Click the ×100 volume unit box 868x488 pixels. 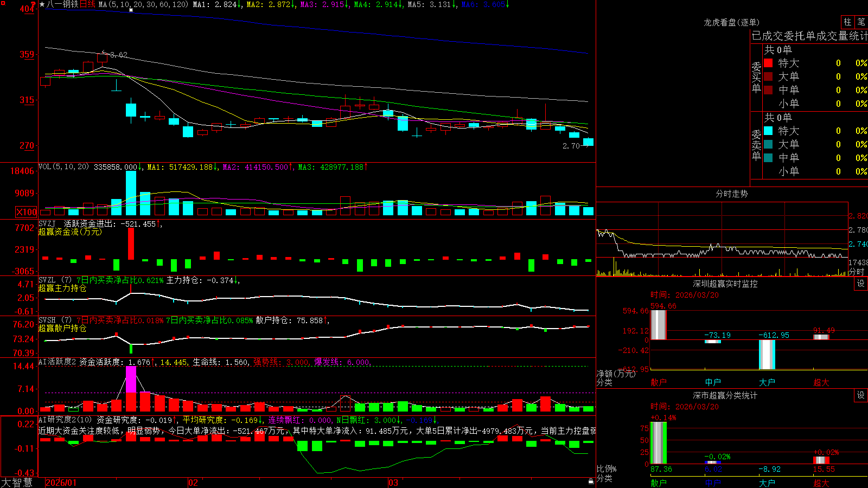tap(27, 212)
